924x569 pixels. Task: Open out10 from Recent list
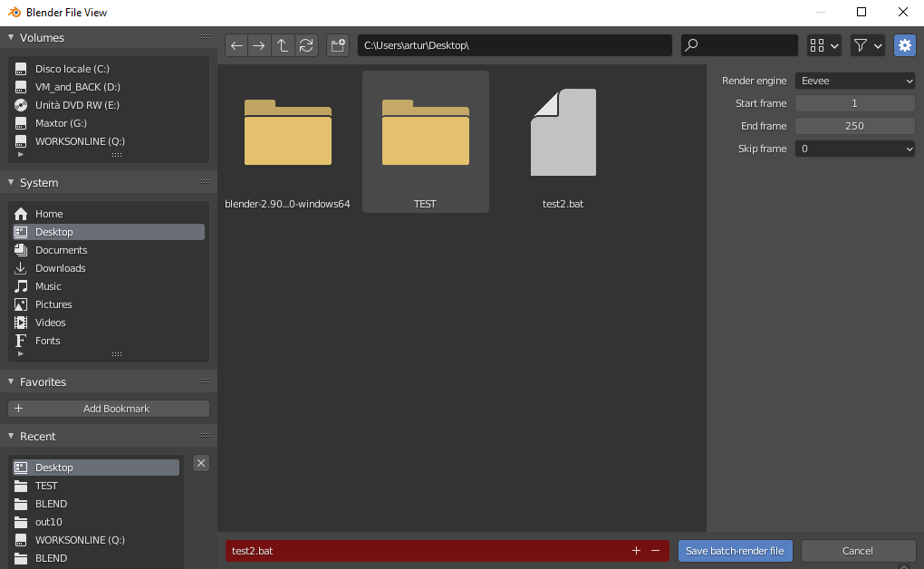(96, 522)
